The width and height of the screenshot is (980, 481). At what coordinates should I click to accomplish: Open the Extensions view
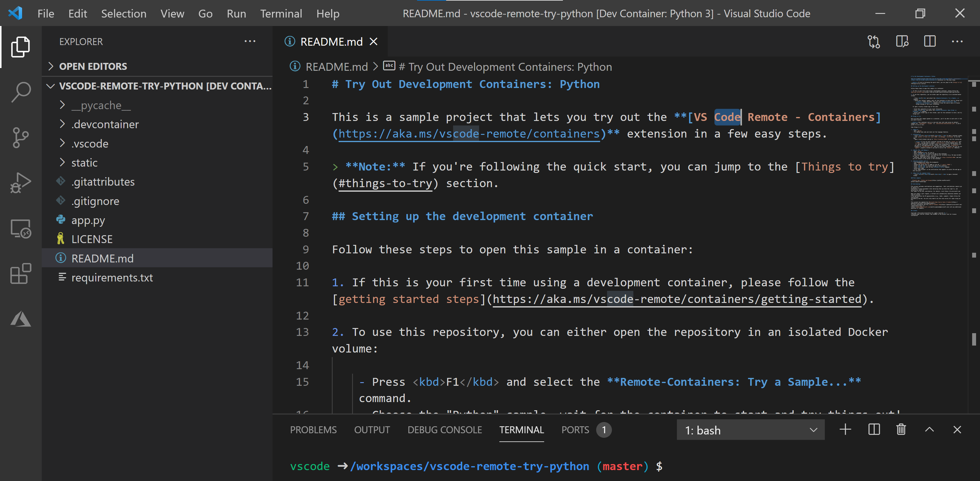click(x=21, y=273)
